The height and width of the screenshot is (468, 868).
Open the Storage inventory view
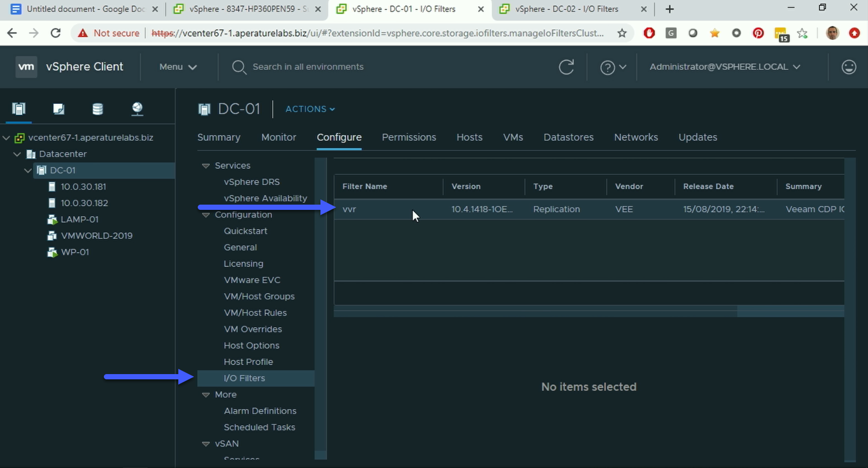pyautogui.click(x=98, y=109)
